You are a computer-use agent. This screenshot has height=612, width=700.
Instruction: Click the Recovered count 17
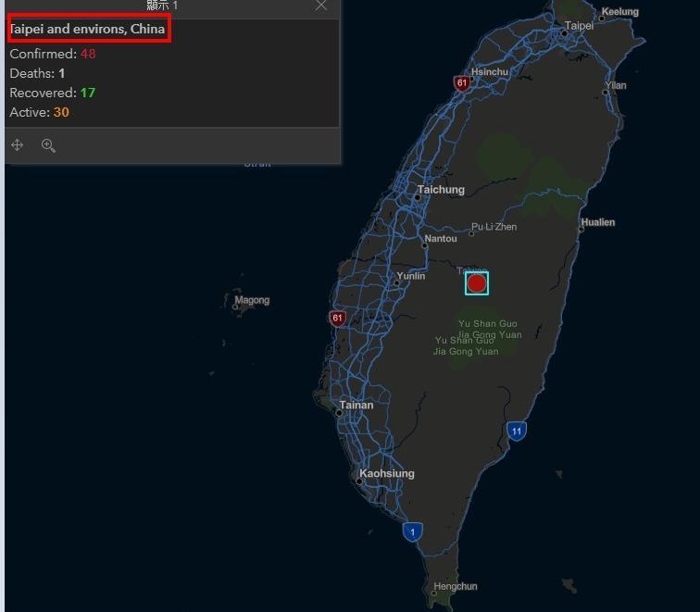click(88, 93)
